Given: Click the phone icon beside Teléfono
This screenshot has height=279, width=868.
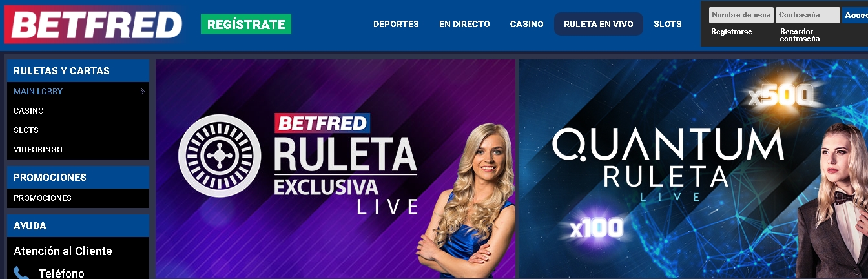Looking at the screenshot, I should tap(21, 273).
